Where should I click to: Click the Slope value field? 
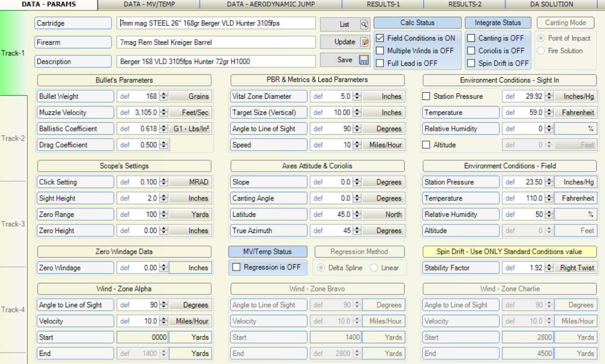click(338, 182)
